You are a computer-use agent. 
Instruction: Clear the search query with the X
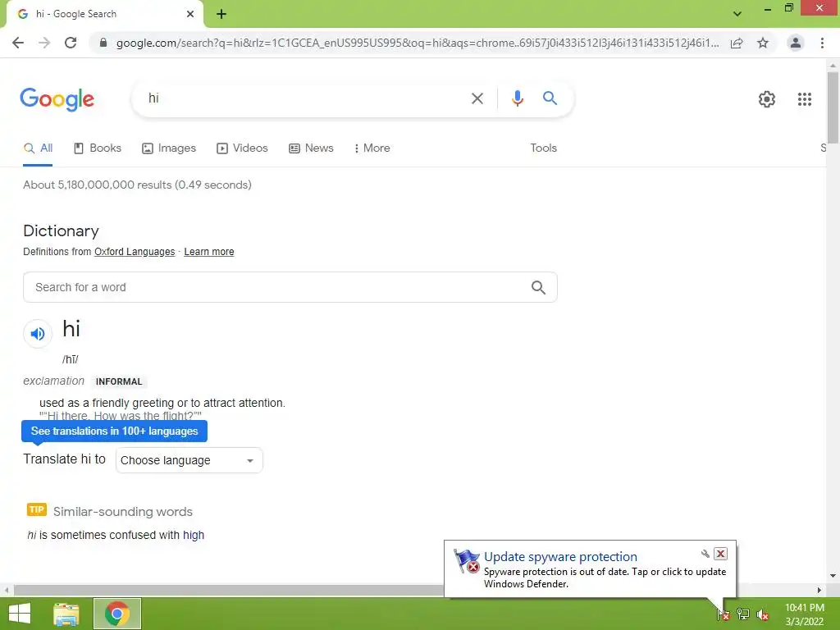point(477,98)
